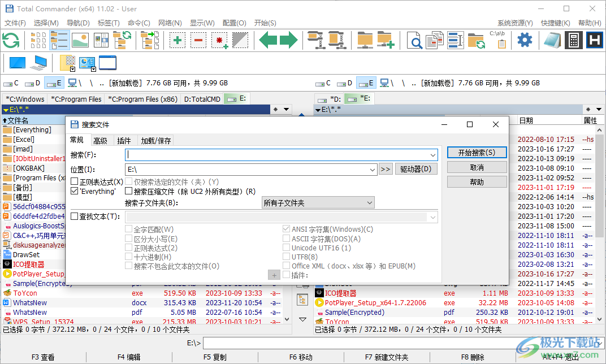Switch to brief file list view icon

pos(38,40)
